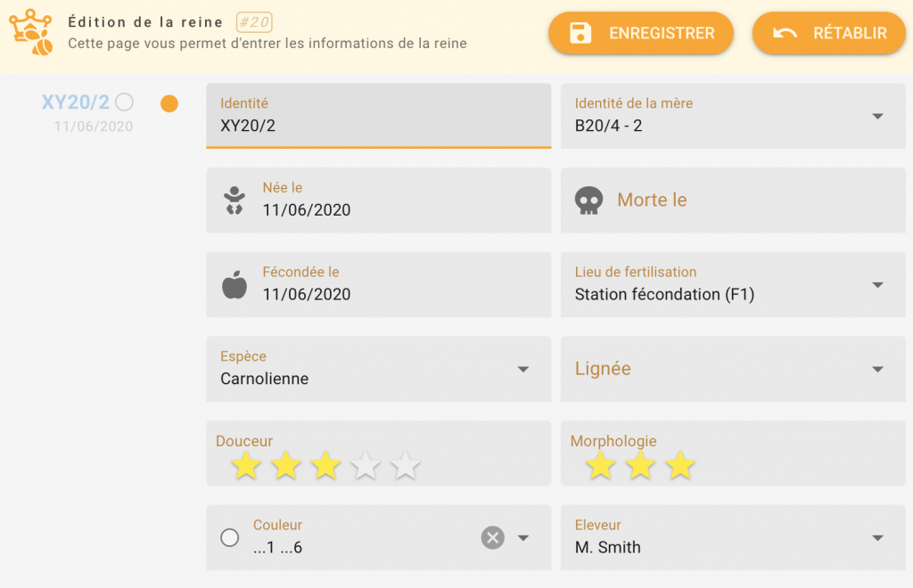Toggle the color circle in Couleur field

click(230, 537)
